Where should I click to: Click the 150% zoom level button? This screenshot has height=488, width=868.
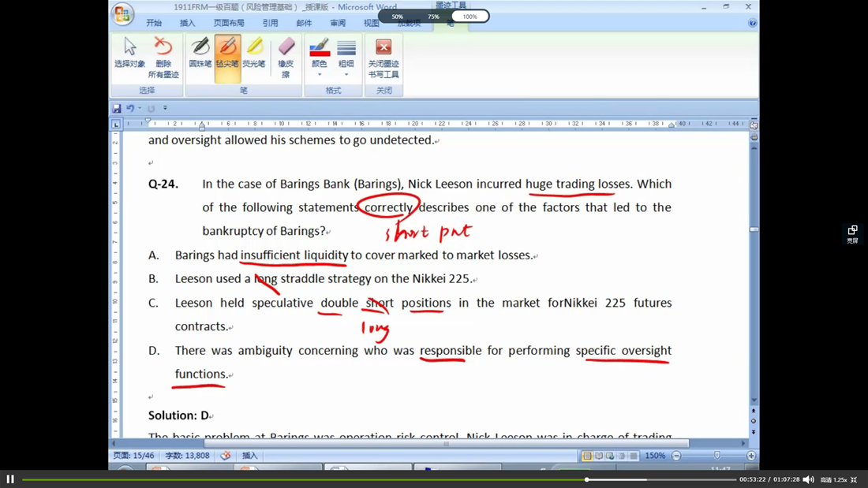[655, 456]
